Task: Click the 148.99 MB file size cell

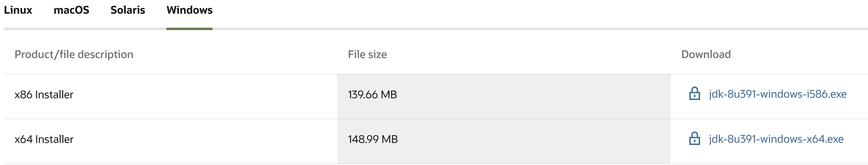Action: [373, 139]
